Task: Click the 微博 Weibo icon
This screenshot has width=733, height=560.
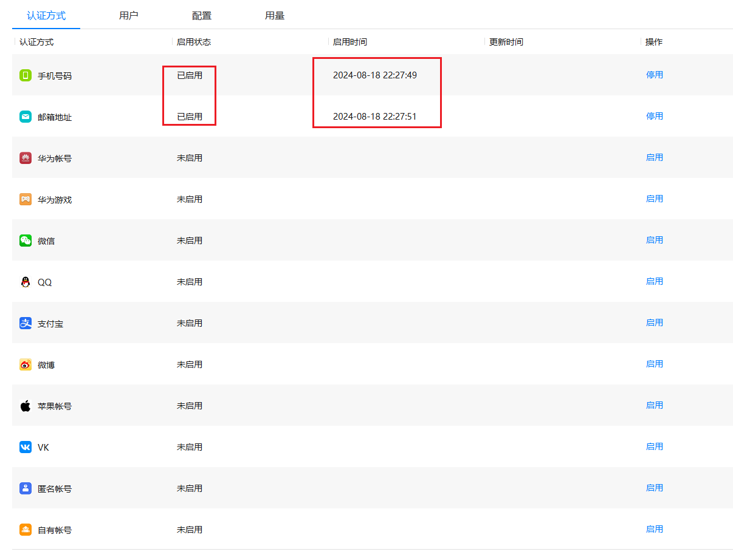Action: [25, 364]
